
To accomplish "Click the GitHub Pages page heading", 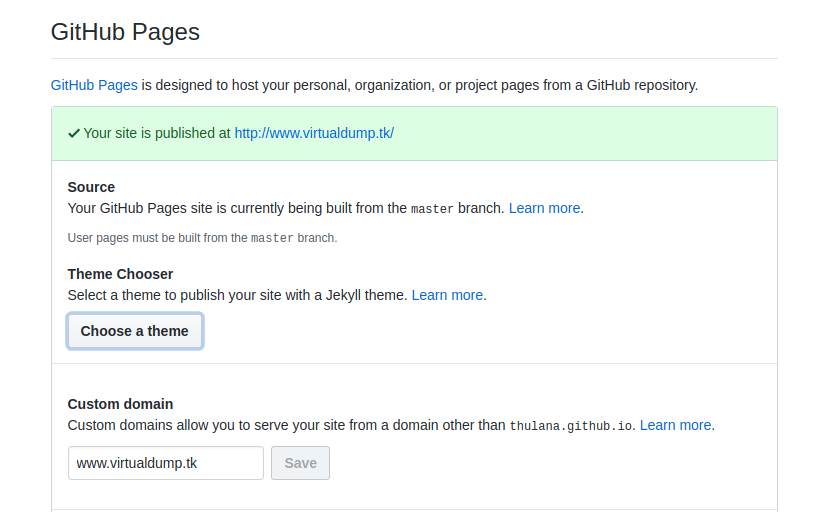I will tap(125, 32).
